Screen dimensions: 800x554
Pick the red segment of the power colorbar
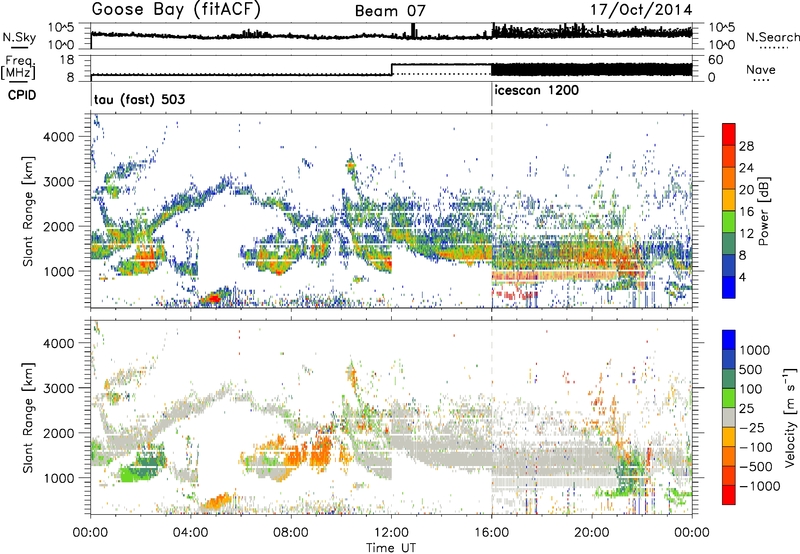point(729,134)
